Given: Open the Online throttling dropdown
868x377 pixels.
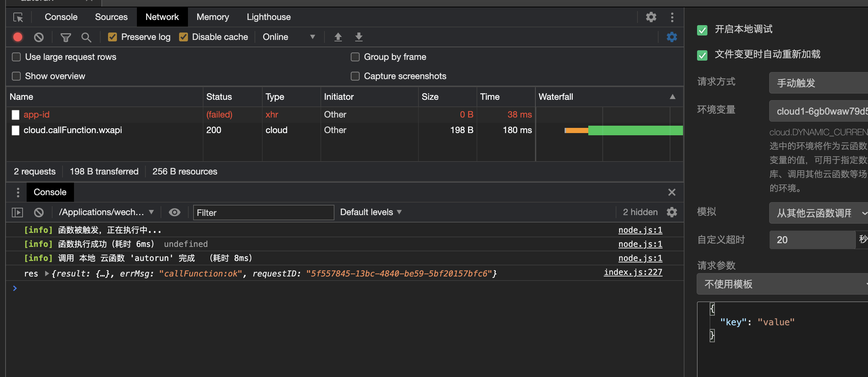Looking at the screenshot, I should 289,37.
